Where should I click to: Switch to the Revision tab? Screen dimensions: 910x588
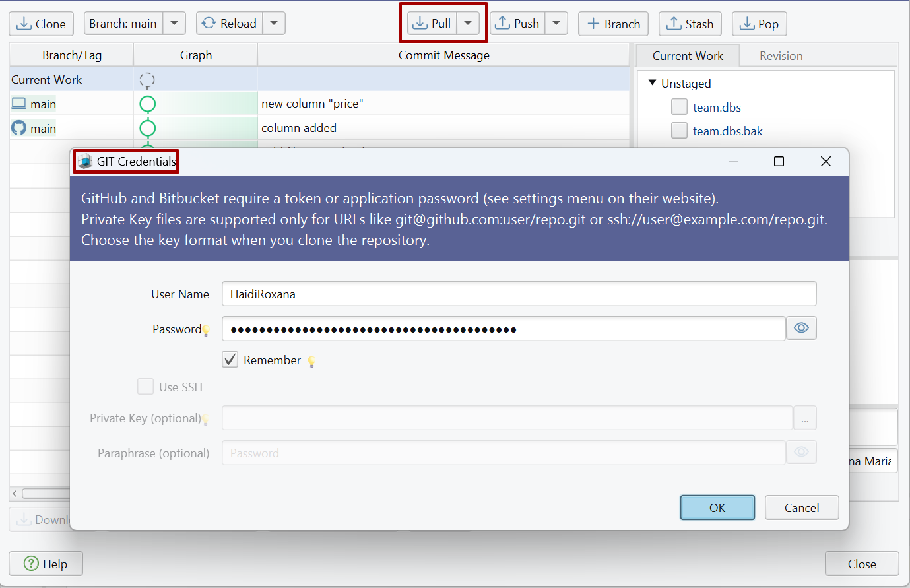(781, 56)
